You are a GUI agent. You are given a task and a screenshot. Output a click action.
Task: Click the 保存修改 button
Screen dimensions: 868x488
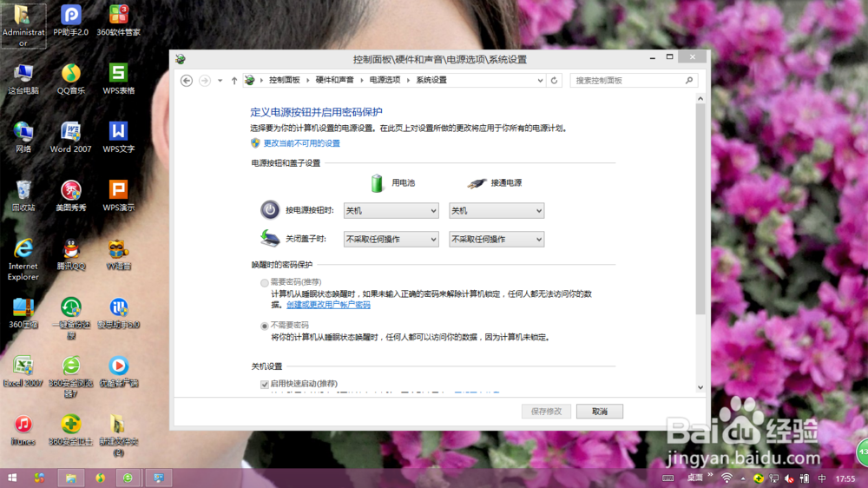[x=546, y=411]
